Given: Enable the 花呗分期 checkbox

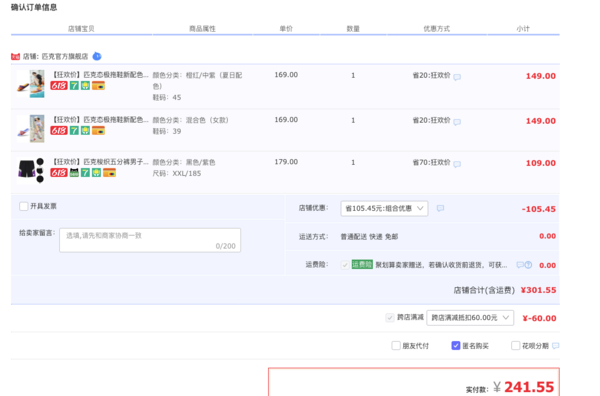Looking at the screenshot, I should (516, 346).
